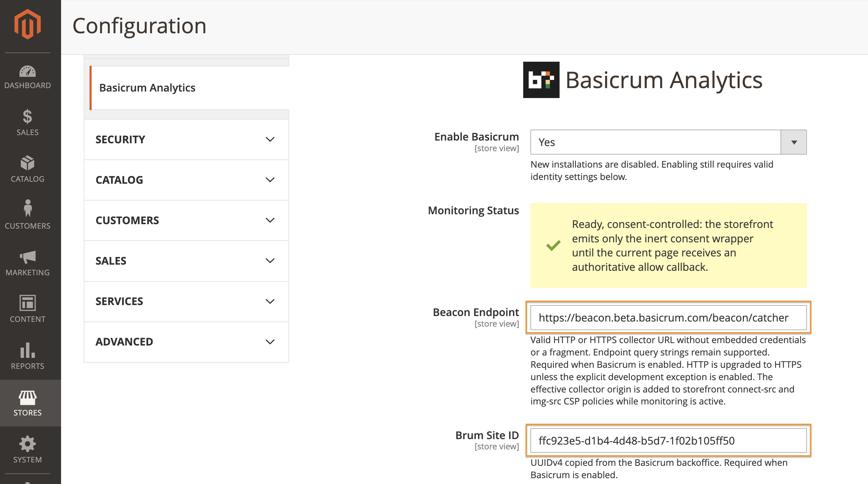
Task: Open the System gear sidebar menu
Action: coord(27,449)
